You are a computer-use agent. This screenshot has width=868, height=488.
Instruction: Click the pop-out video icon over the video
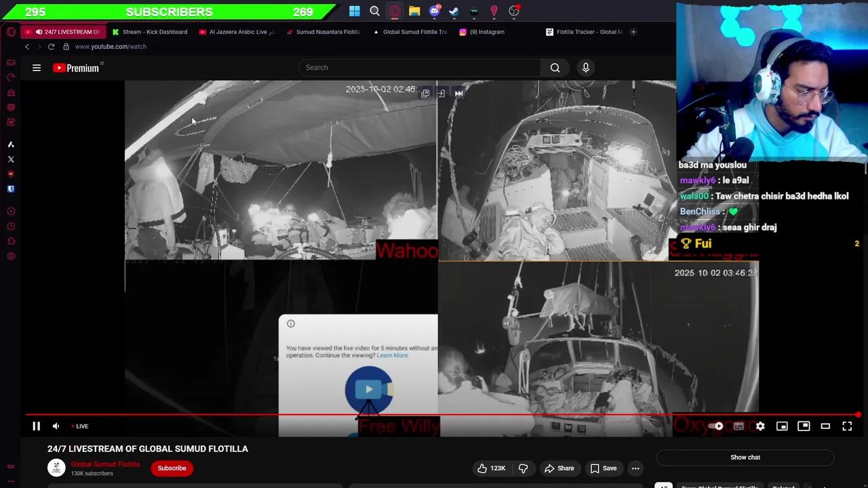425,94
